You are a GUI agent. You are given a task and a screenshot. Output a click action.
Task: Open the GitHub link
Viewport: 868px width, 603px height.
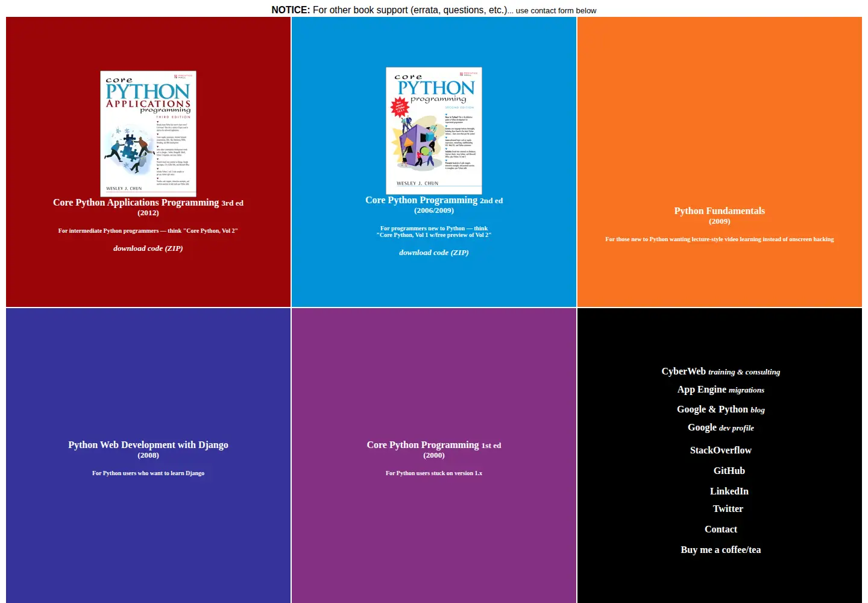coord(729,471)
